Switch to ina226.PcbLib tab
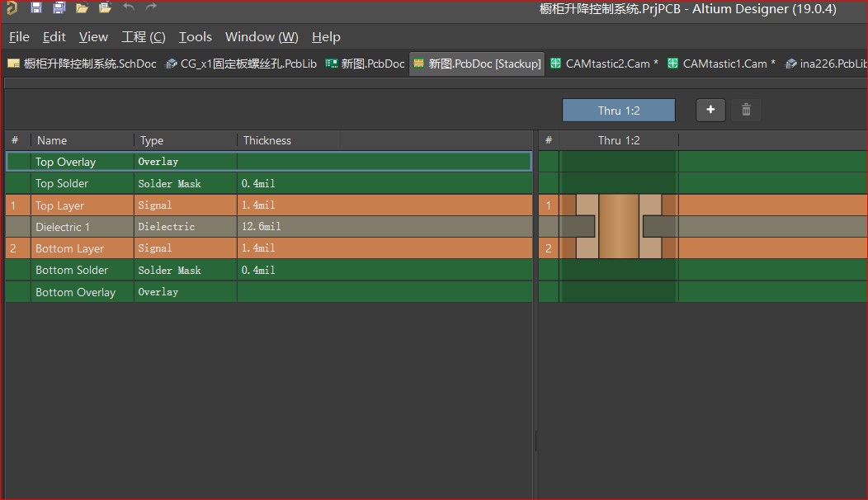The image size is (868, 500). pyautogui.click(x=825, y=64)
